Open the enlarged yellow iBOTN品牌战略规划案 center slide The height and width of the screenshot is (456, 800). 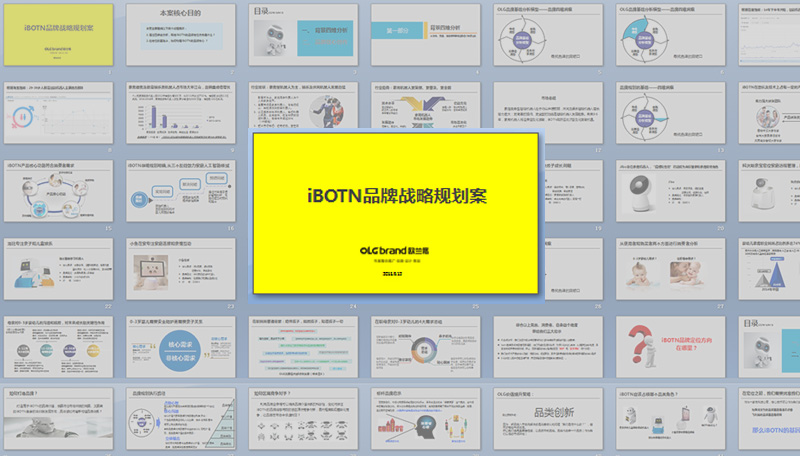395,213
